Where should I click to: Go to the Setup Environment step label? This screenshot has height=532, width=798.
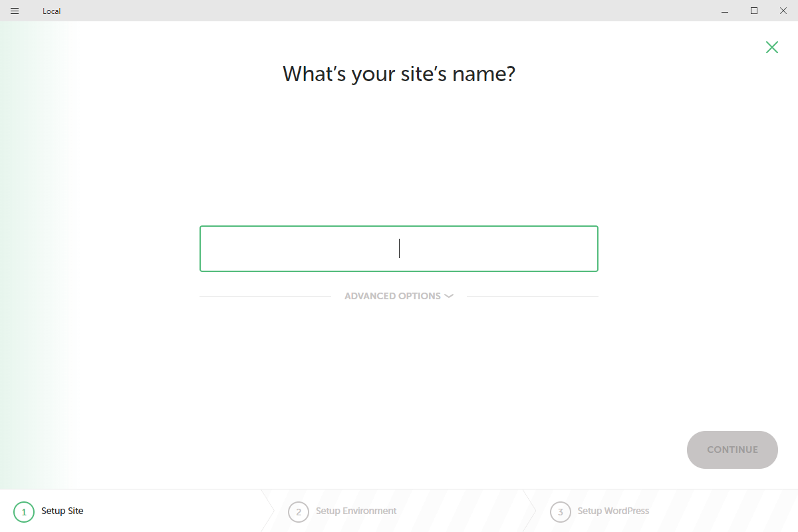click(356, 511)
